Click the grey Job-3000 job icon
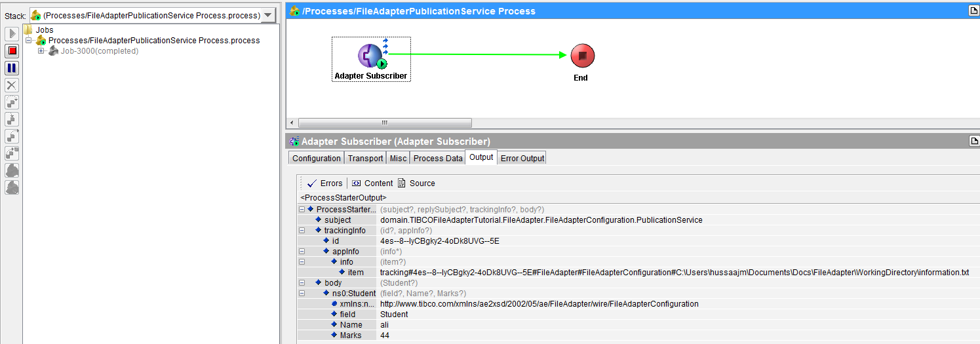The height and width of the screenshot is (344, 980). 54,51
